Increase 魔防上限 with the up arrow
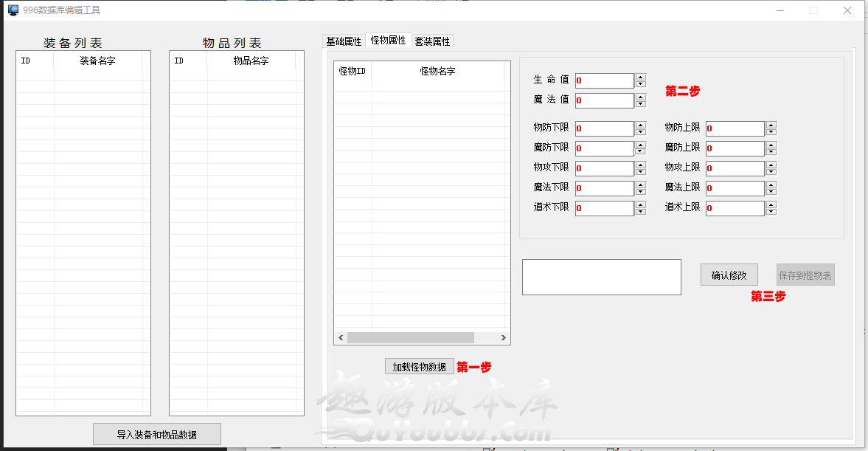Image resolution: width=868 pixels, height=451 pixels. [771, 145]
